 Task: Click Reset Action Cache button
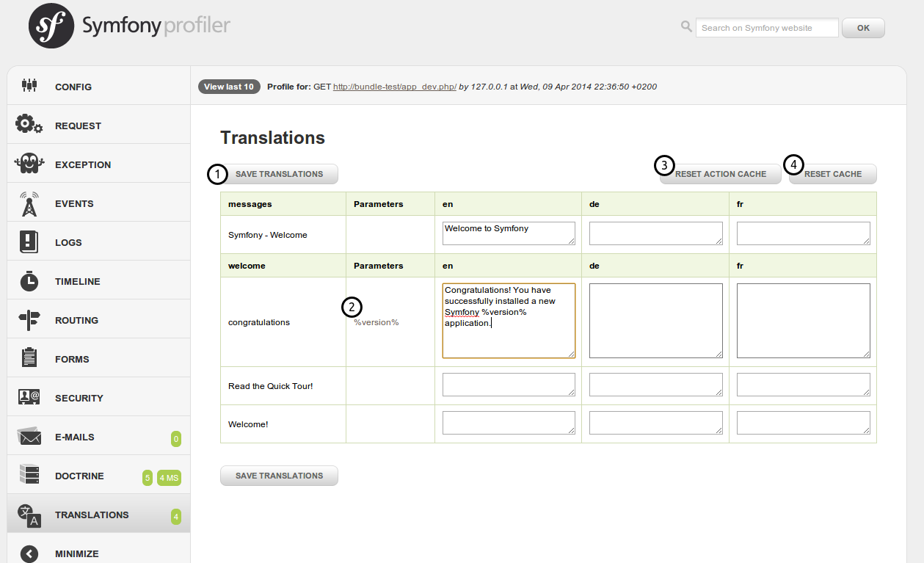click(721, 174)
